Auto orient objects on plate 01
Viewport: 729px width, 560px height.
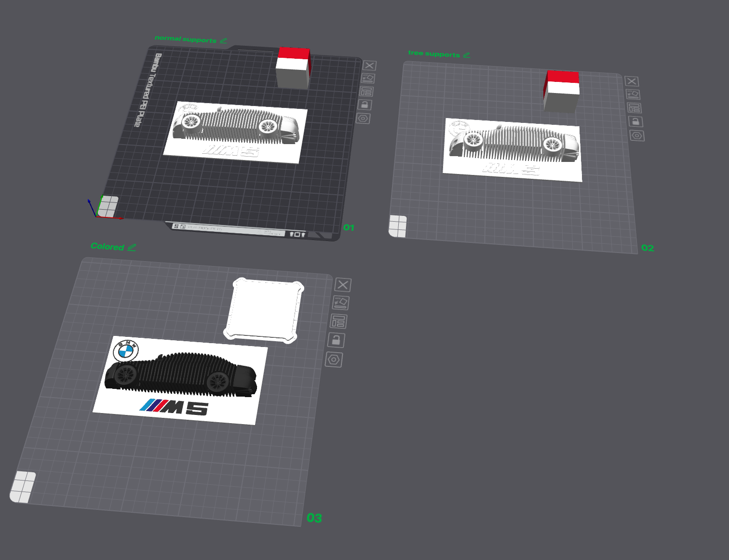(x=368, y=78)
